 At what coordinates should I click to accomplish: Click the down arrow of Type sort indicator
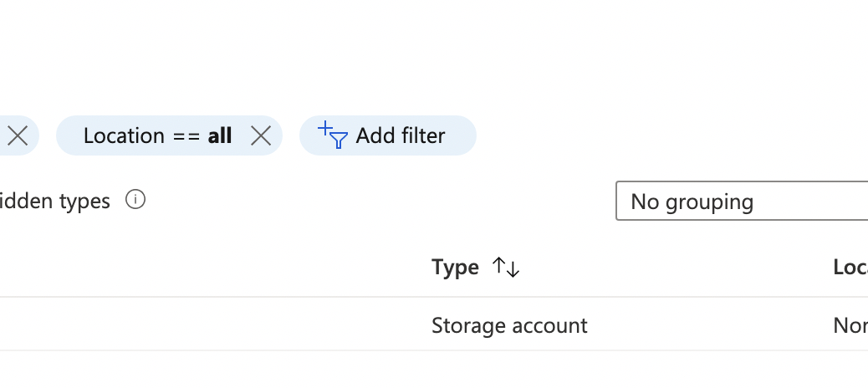(x=513, y=269)
